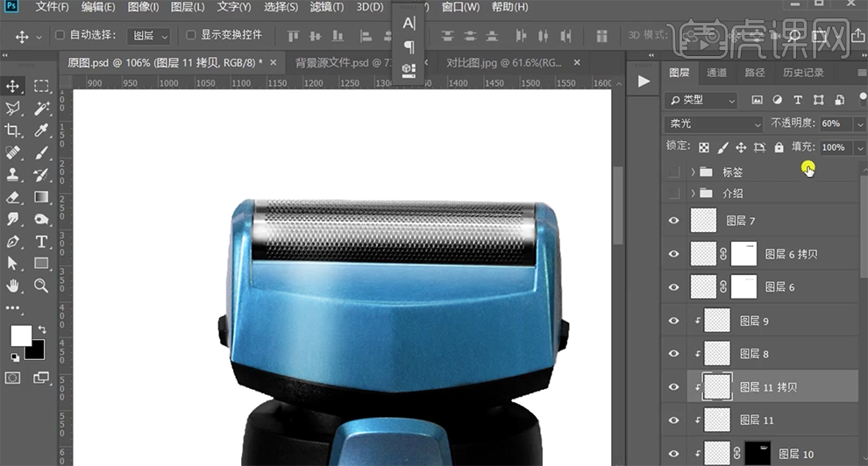The height and width of the screenshot is (466, 868).
Task: Hide the 图层 8 layer
Action: (x=673, y=354)
